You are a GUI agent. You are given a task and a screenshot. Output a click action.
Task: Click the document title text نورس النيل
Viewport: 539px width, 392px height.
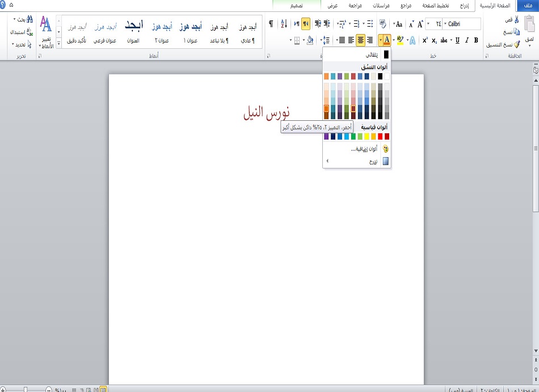266,112
